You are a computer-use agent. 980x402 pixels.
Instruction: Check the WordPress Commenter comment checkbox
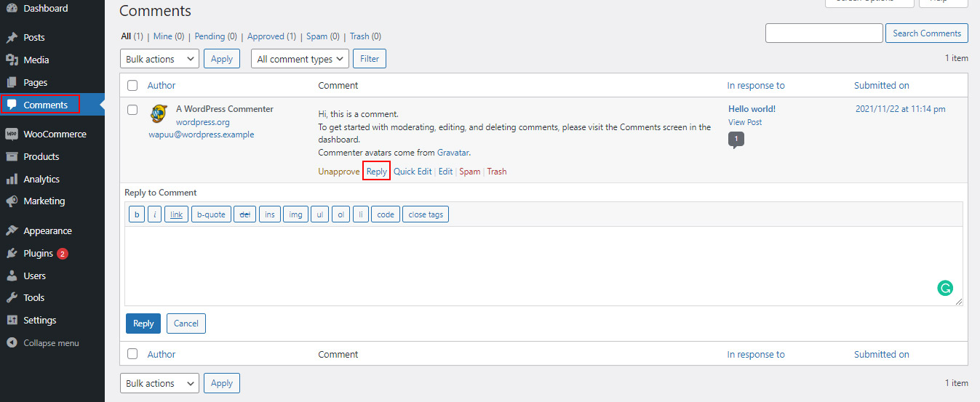pyautogui.click(x=132, y=110)
